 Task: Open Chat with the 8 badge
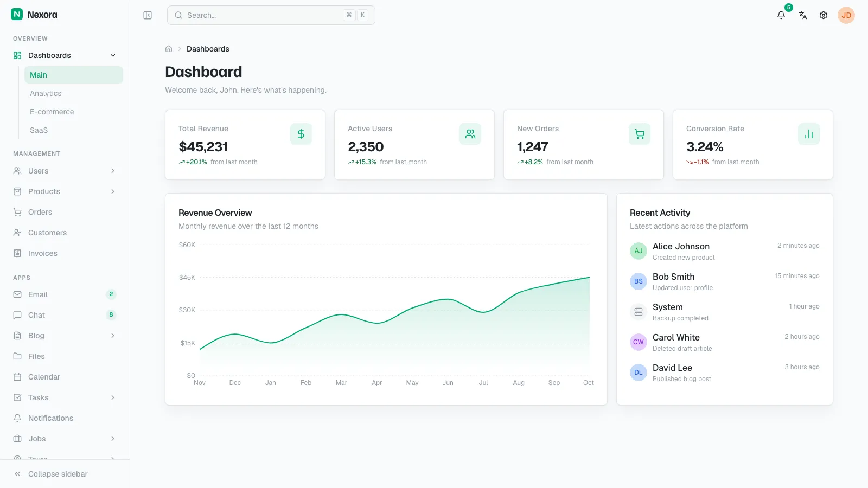coord(65,315)
